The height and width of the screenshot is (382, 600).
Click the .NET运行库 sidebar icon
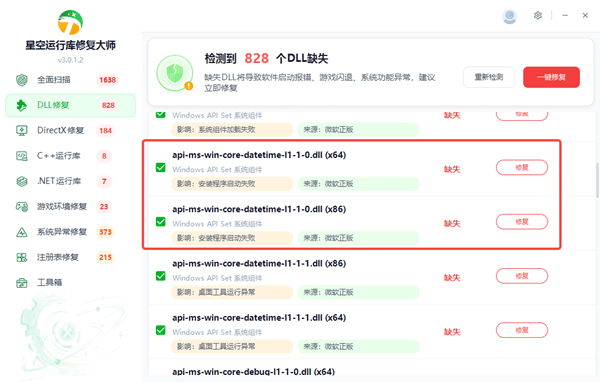coord(22,181)
